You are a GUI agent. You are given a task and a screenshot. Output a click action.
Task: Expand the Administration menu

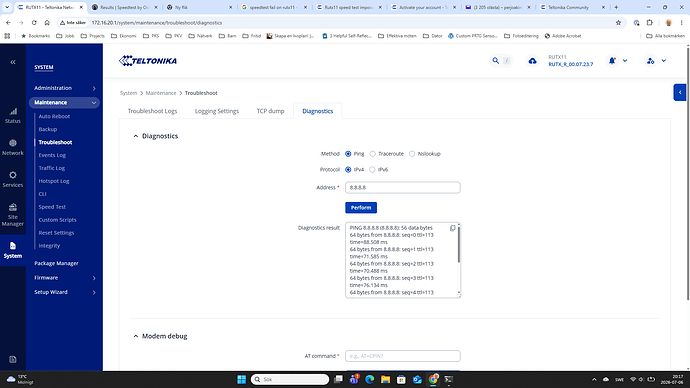point(65,88)
